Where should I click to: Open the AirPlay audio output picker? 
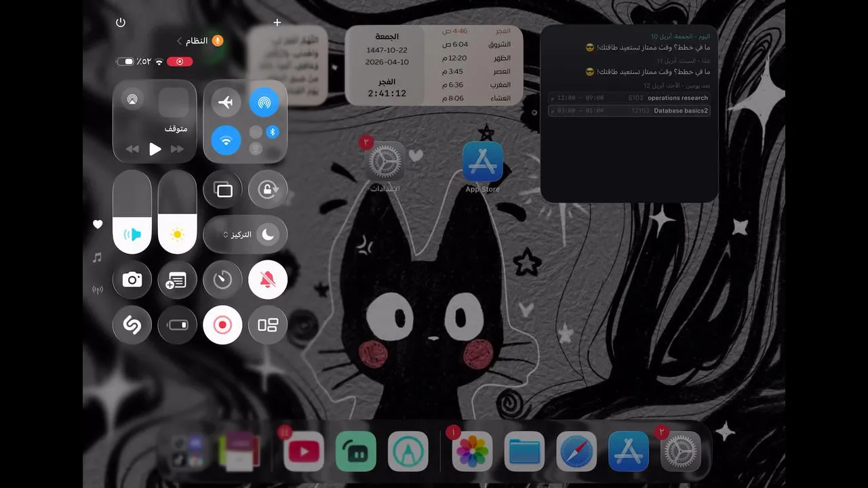[x=132, y=100]
